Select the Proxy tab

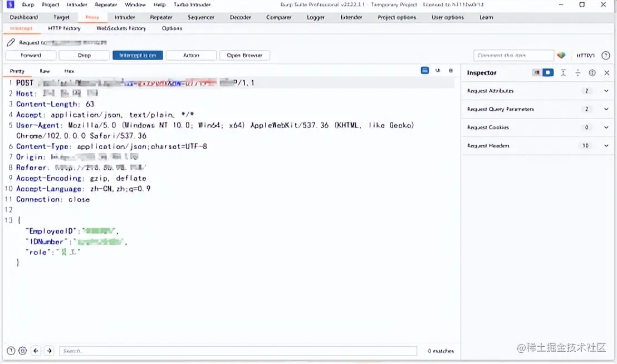tap(92, 17)
